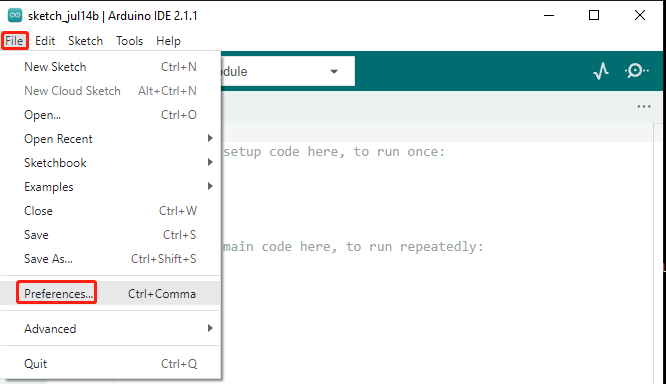Maximize the Arduino IDE window
This screenshot has height=384, width=666.
click(594, 15)
